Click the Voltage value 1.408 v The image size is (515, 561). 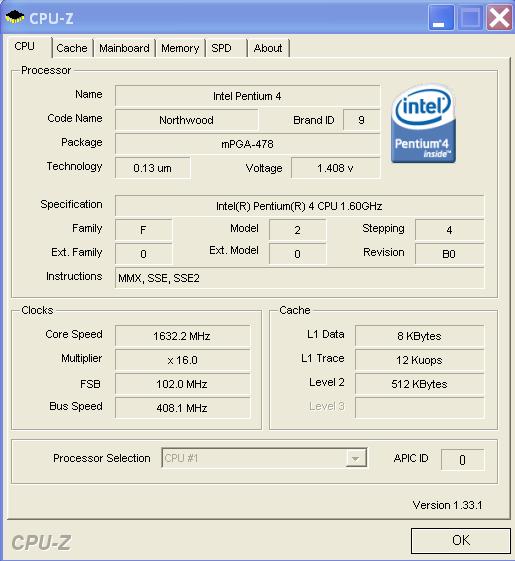point(335,168)
